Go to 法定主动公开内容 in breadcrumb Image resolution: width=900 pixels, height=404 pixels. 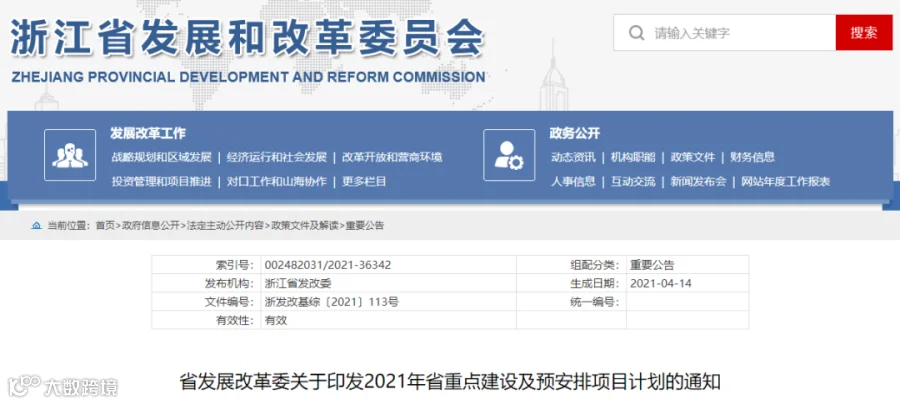pyautogui.click(x=226, y=226)
